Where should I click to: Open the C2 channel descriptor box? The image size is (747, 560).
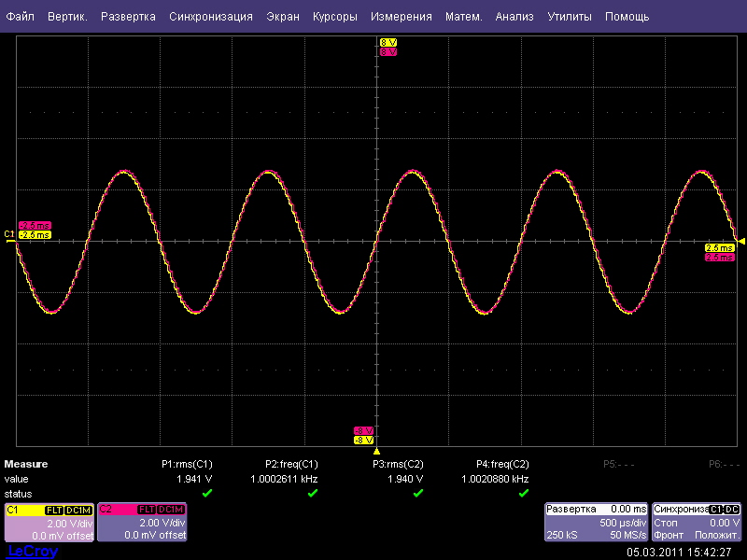142,523
